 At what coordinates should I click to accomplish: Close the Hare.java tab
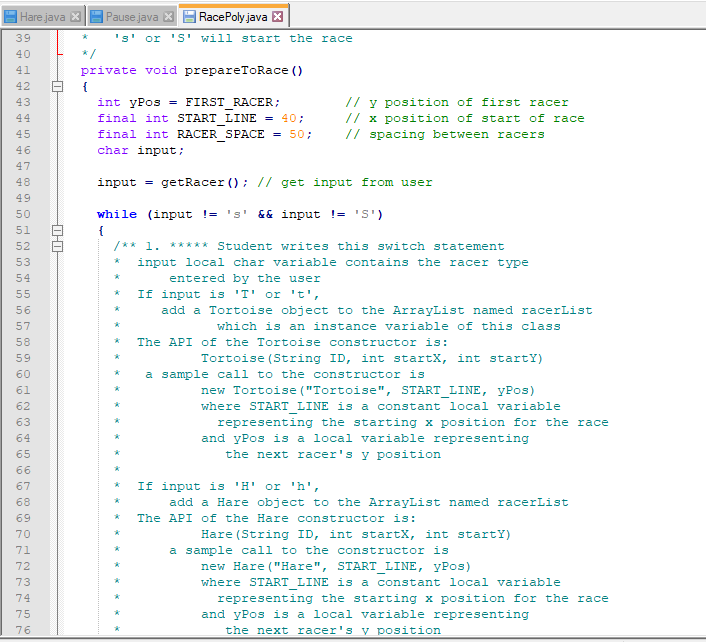76,17
